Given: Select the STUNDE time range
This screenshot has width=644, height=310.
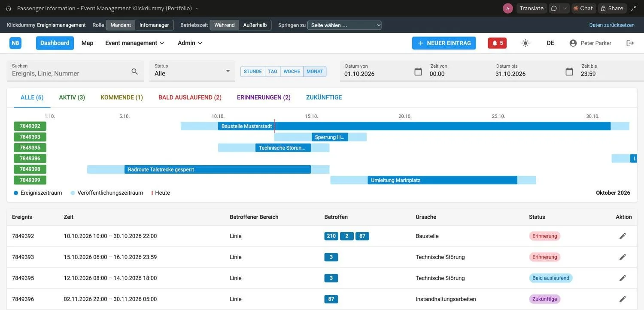Looking at the screenshot, I should point(253,72).
